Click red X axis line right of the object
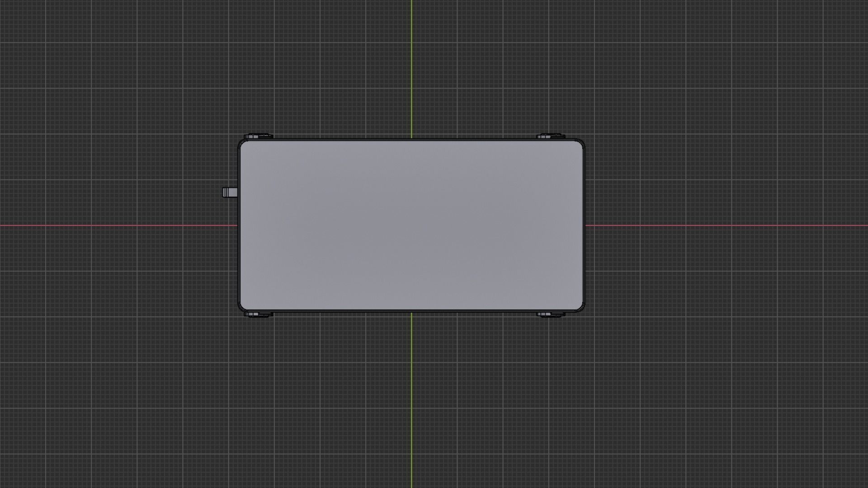This screenshot has width=868, height=488. pos(723,225)
